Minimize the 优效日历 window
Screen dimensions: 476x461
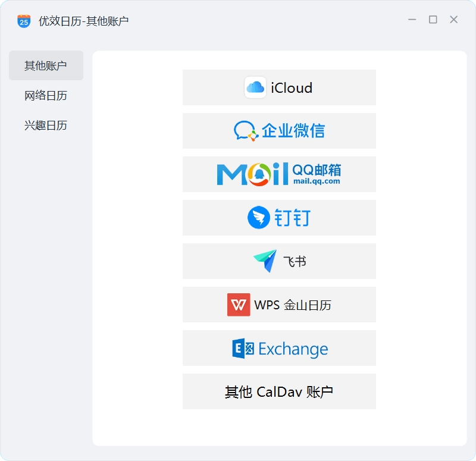click(x=412, y=20)
